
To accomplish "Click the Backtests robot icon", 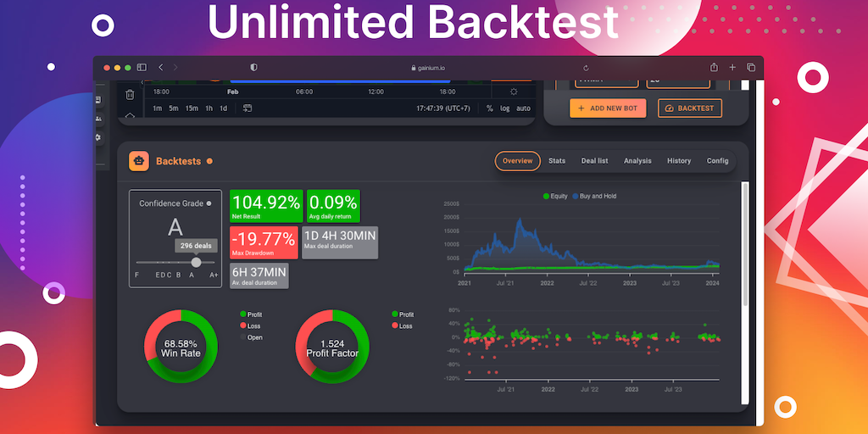I will click(x=139, y=161).
